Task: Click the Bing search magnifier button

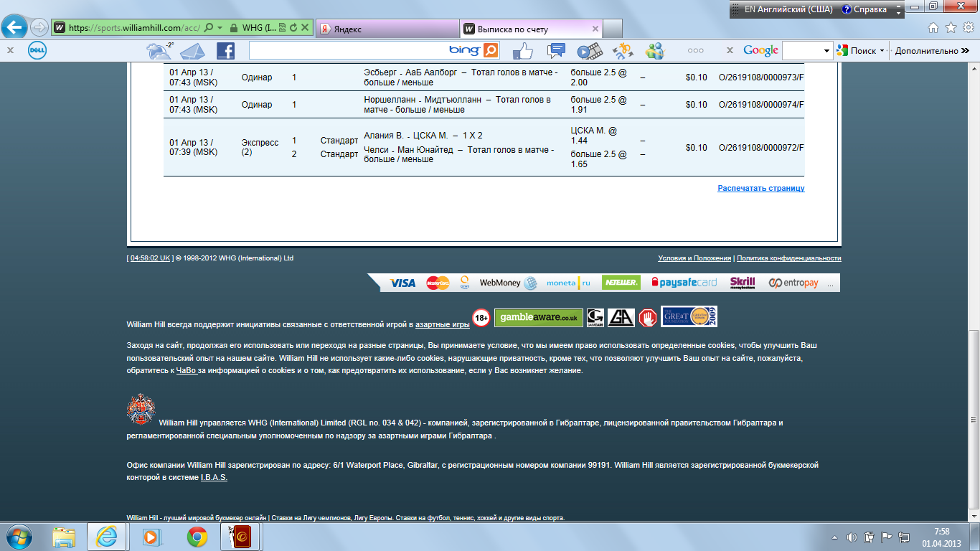Action: (491, 50)
